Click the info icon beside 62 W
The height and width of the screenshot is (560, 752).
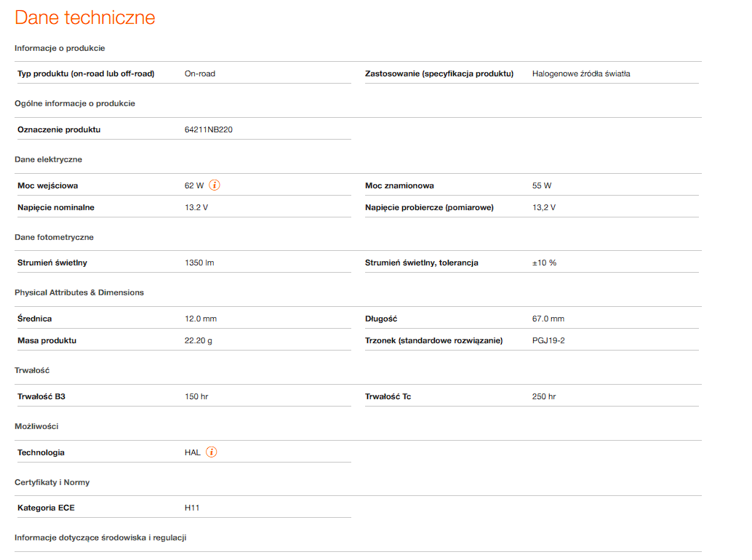coord(215,185)
